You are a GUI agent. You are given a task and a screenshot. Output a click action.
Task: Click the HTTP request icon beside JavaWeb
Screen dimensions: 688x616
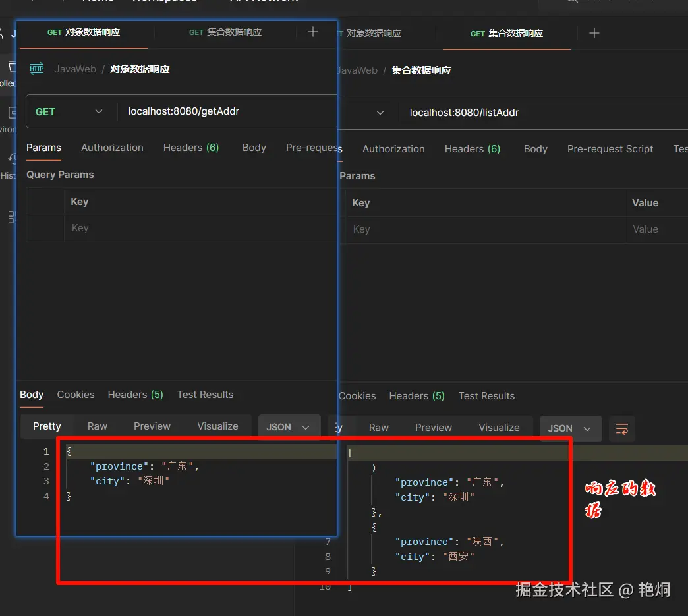click(37, 69)
